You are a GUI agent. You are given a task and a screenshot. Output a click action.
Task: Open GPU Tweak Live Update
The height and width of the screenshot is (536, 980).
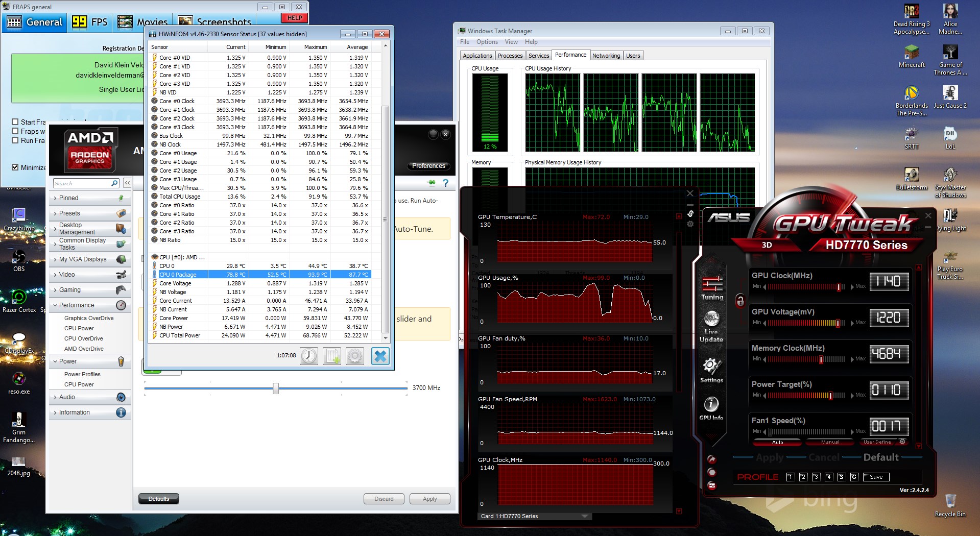click(x=711, y=327)
